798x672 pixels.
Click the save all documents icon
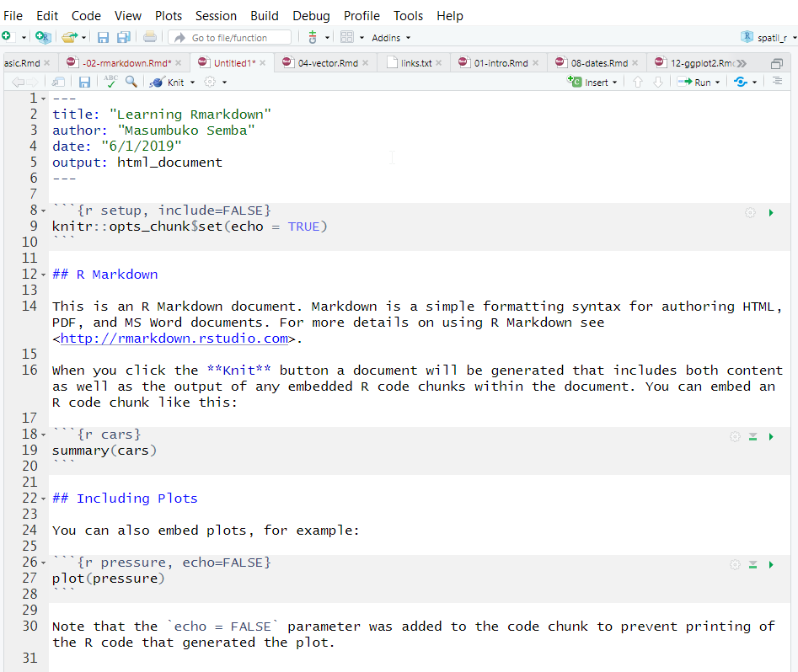(x=124, y=37)
